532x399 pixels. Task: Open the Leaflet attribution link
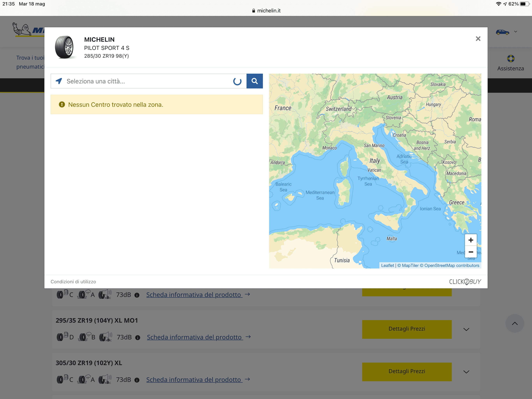pyautogui.click(x=388, y=265)
